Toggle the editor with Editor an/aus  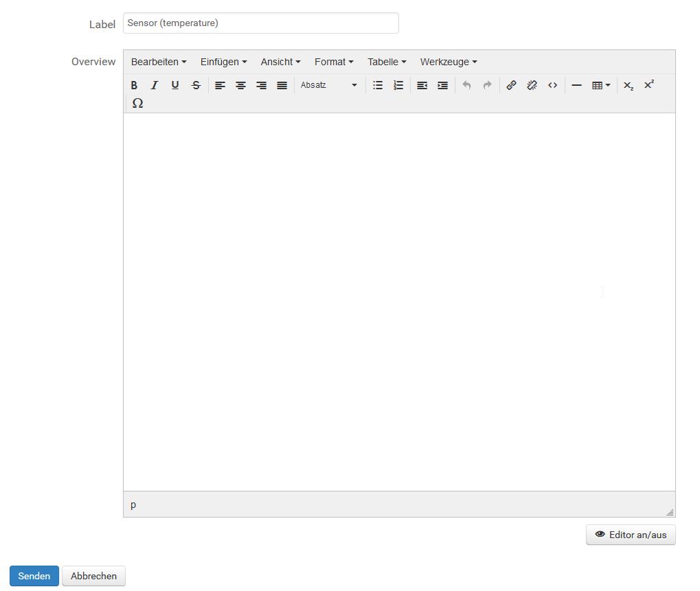(631, 535)
